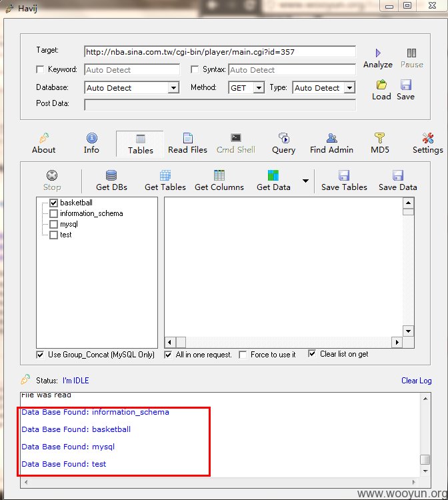Click the Status carrot icon

pyautogui.click(x=25, y=379)
